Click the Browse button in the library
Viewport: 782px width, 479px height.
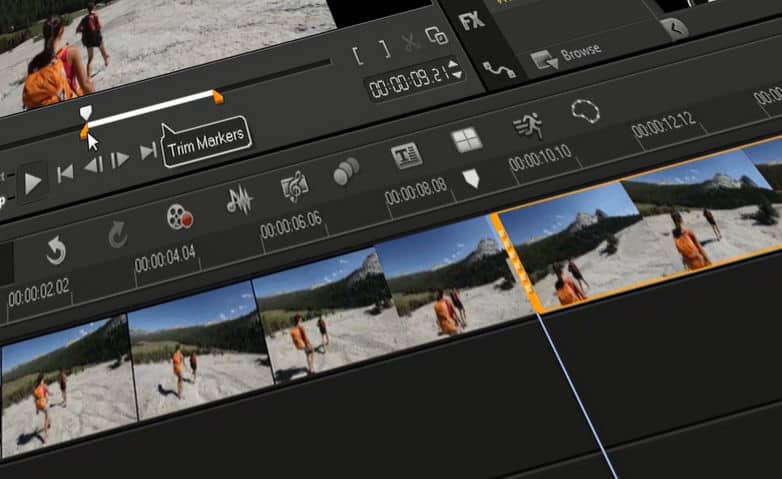coord(566,56)
